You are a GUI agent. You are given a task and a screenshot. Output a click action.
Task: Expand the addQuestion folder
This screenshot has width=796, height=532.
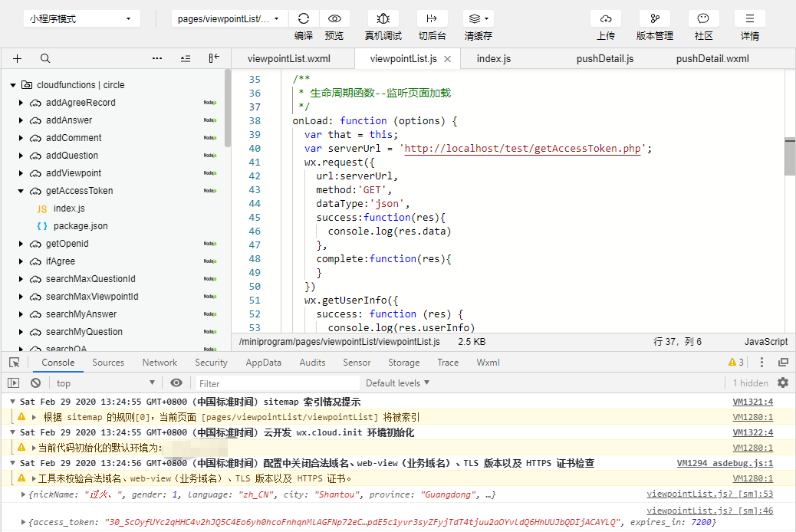click(x=21, y=156)
